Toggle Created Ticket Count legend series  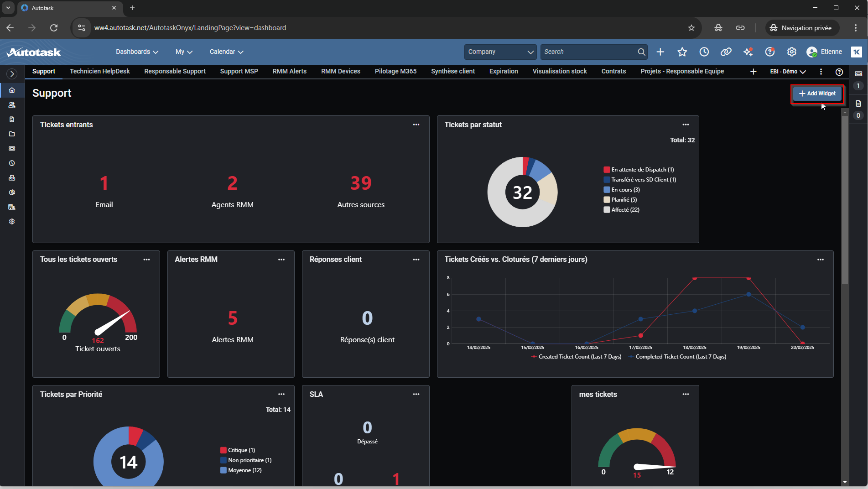pyautogui.click(x=577, y=357)
